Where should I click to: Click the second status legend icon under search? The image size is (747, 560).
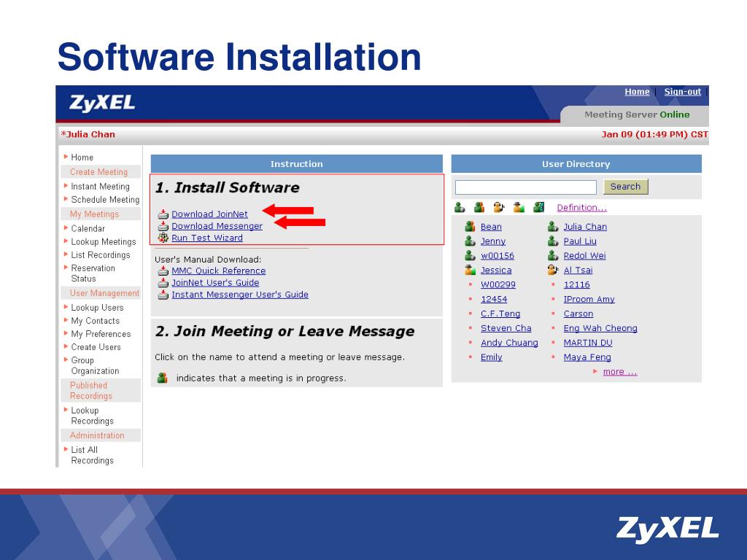479,207
